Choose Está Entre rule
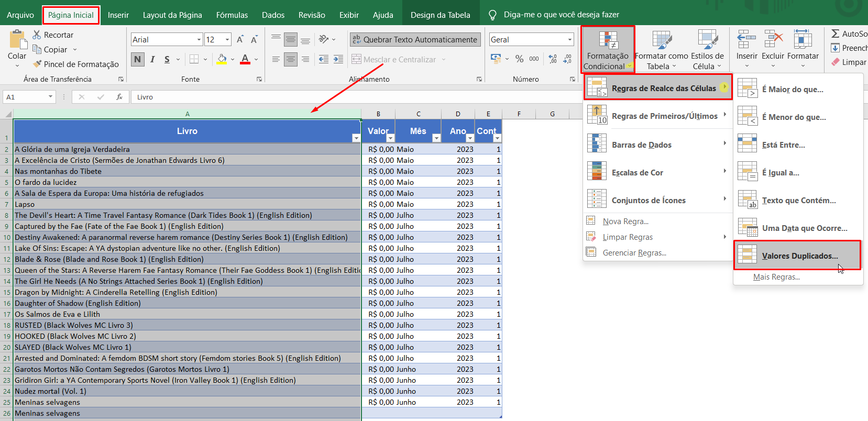 (797, 145)
